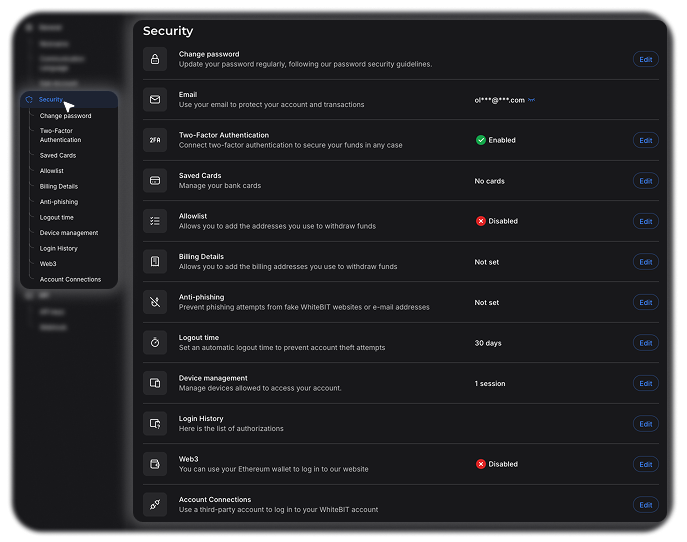The image size is (687, 542).
Task: Go to Device management in sidebar
Action: click(68, 233)
